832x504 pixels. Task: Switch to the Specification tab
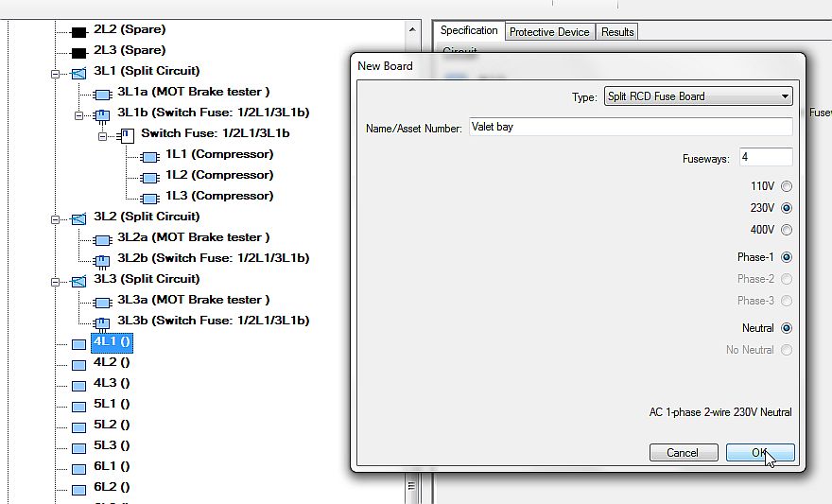pos(469,31)
